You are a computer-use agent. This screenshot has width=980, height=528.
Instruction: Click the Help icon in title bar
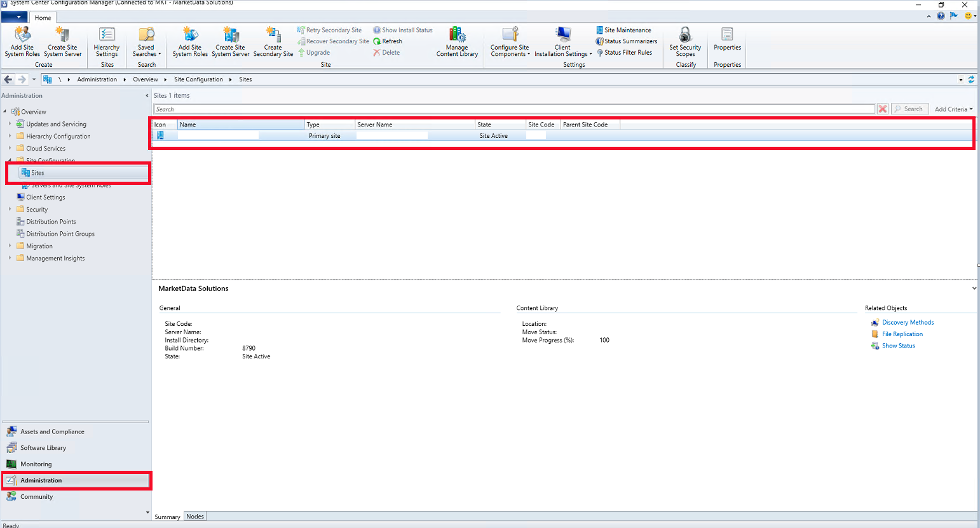(941, 16)
